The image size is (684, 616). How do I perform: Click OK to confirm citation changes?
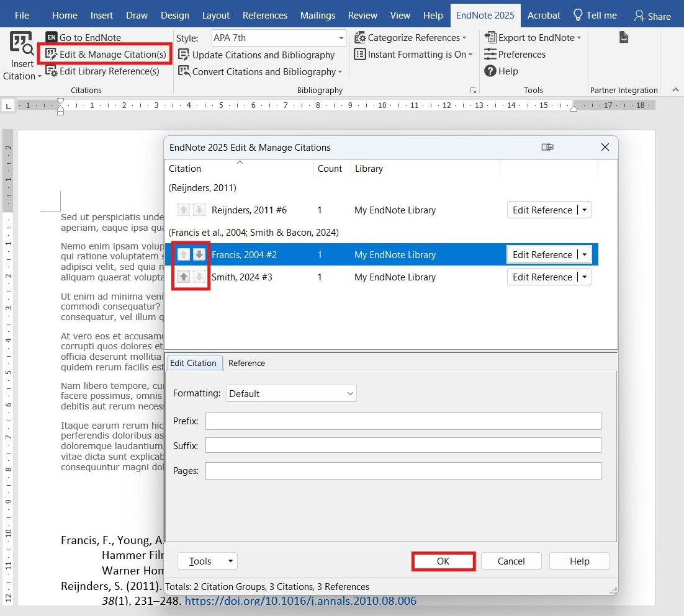443,561
